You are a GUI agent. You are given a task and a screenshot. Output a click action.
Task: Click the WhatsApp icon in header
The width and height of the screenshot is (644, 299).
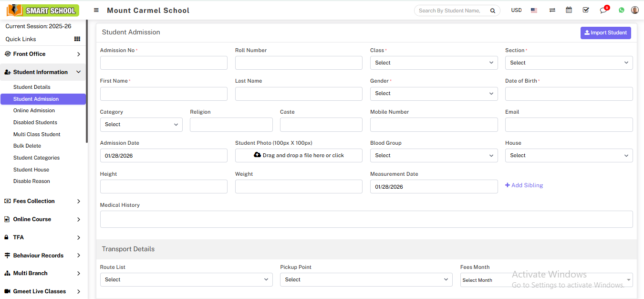click(621, 10)
